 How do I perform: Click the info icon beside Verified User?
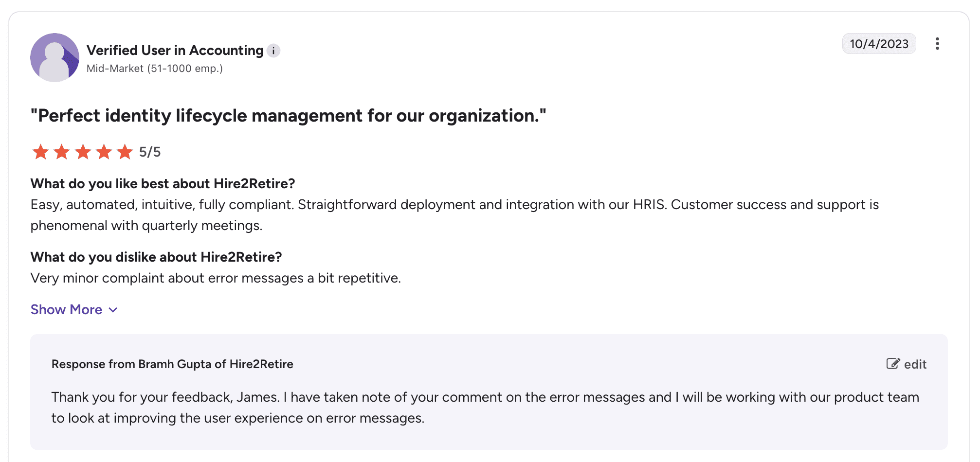(273, 51)
